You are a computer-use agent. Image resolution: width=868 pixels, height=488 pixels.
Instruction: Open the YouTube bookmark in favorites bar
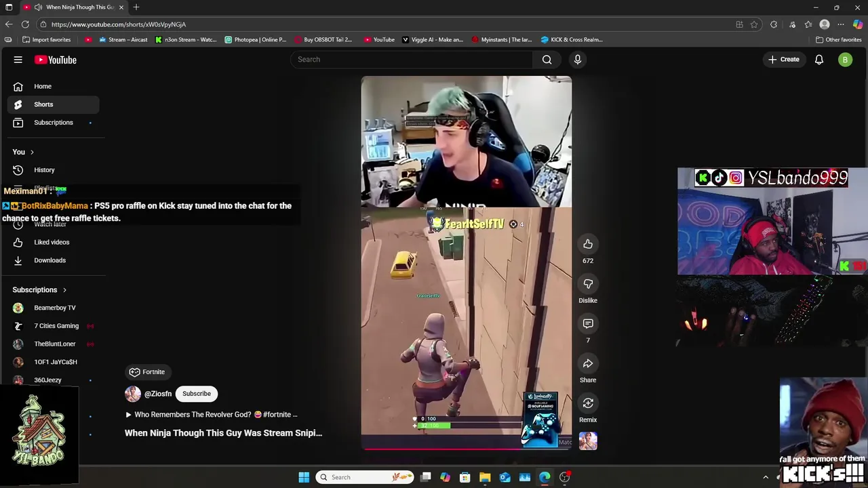(379, 39)
